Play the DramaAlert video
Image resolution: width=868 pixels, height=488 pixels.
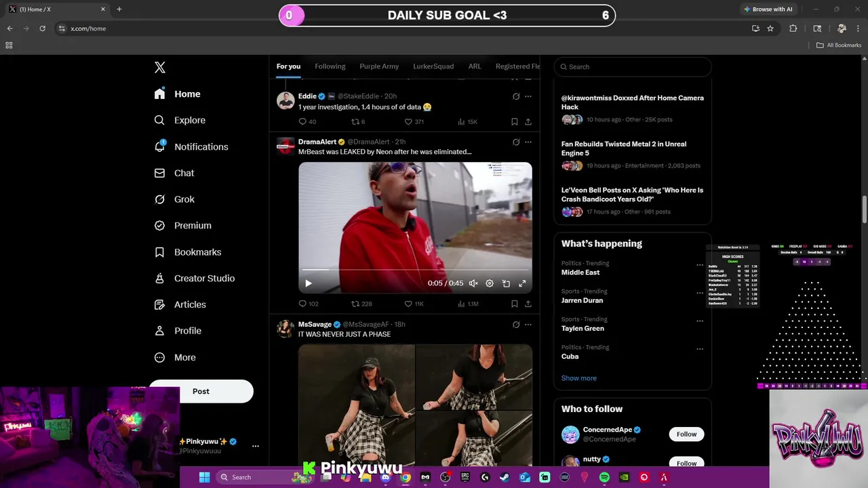[308, 283]
